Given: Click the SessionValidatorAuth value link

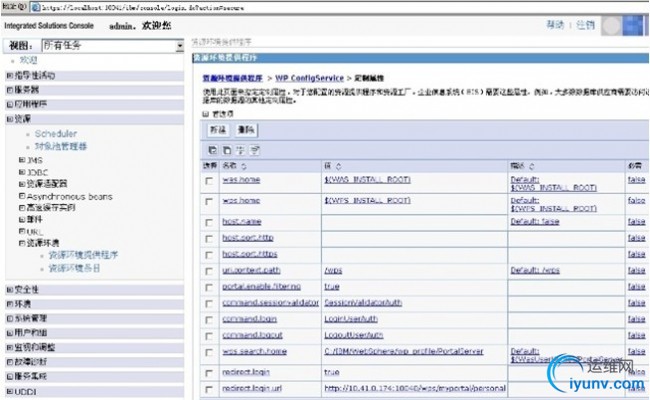Looking at the screenshot, I should click(363, 303).
